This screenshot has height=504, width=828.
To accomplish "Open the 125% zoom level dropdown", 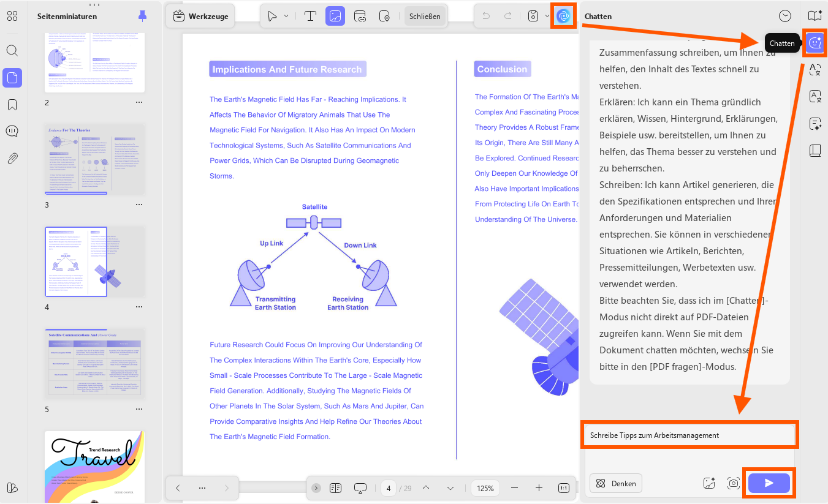I will [x=485, y=488].
